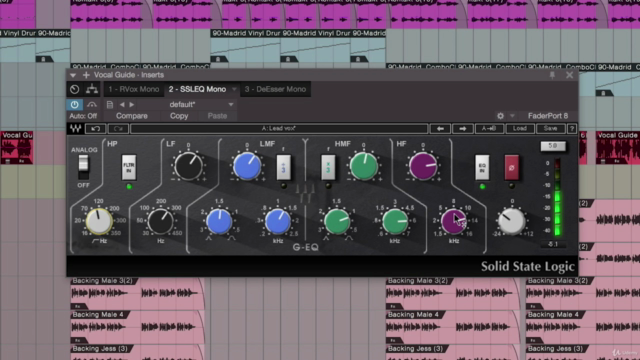
Task: Click the LF frequency knob
Action: click(160, 221)
